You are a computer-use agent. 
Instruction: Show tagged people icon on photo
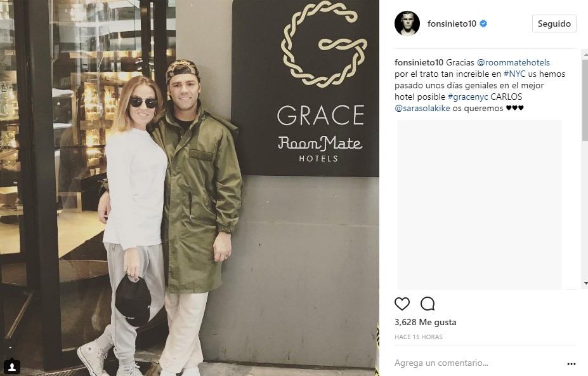pyautogui.click(x=12, y=366)
